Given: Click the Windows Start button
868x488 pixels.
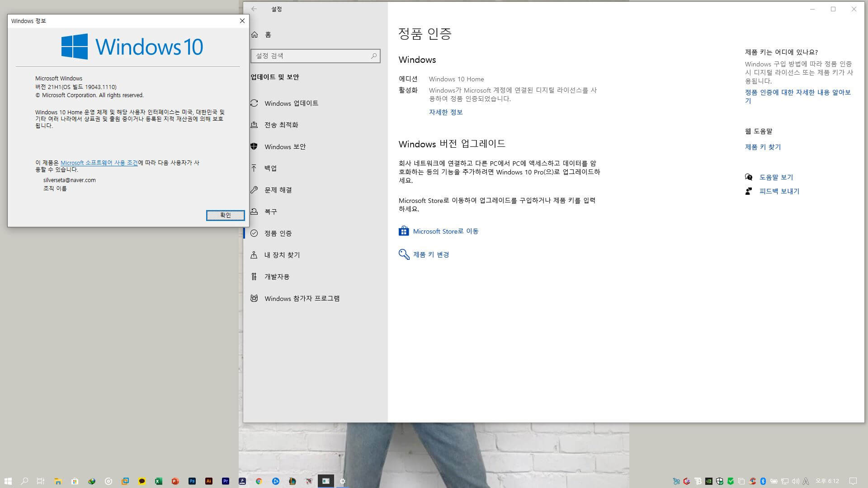Looking at the screenshot, I should click(8, 481).
